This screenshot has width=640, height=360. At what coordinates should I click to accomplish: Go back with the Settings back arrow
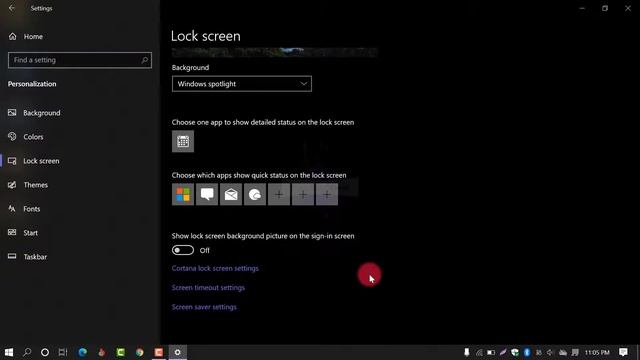[x=11, y=8]
